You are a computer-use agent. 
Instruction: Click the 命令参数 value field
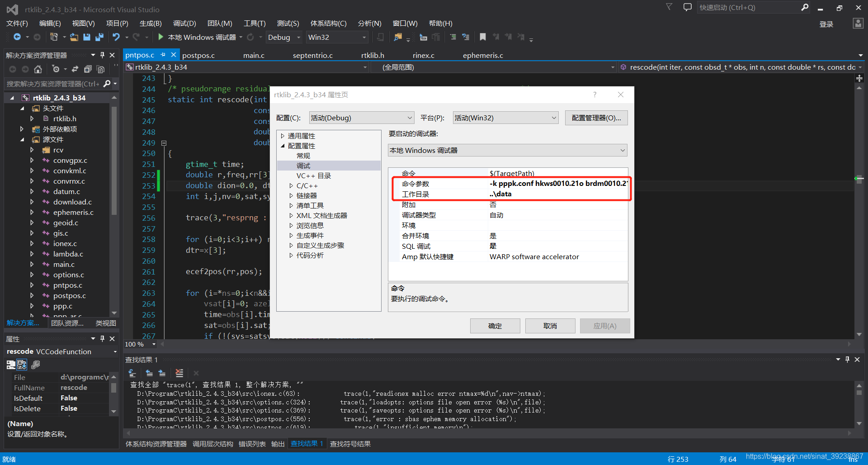click(x=558, y=184)
